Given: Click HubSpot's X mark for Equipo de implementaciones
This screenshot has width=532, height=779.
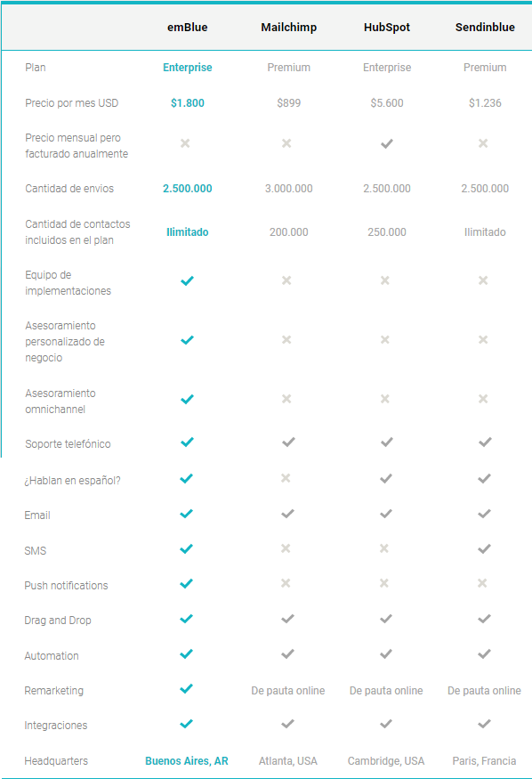Looking at the screenshot, I should (x=384, y=280).
